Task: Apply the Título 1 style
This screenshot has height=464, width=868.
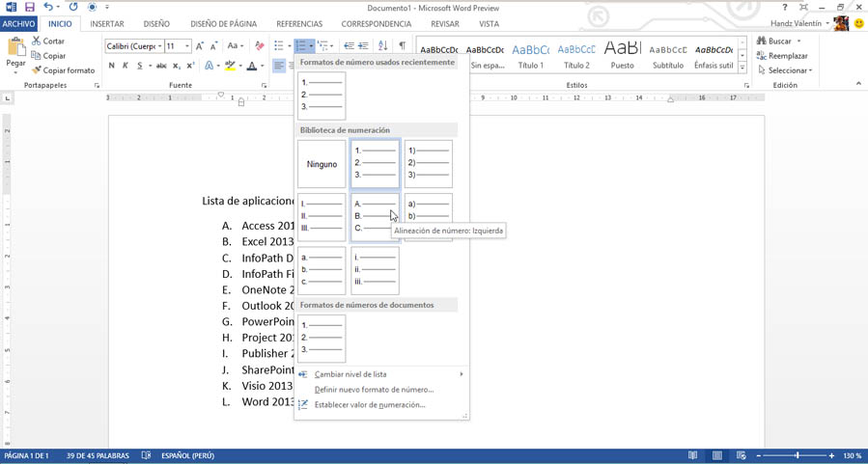Action: 530,56
